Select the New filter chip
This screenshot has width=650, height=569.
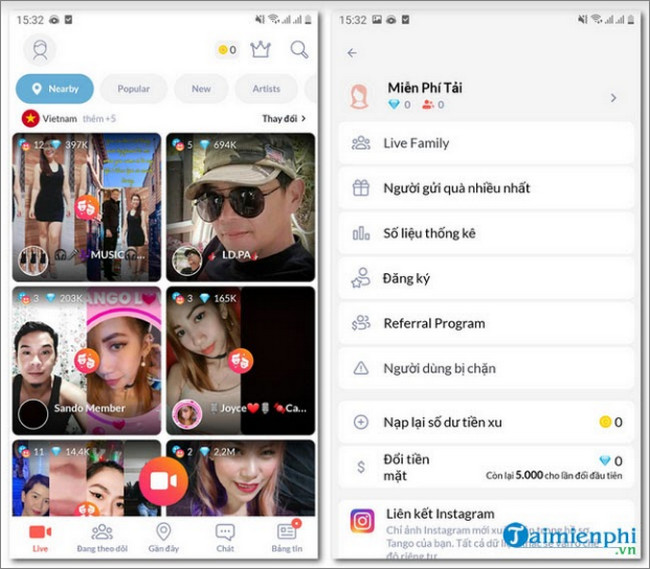pyautogui.click(x=201, y=89)
